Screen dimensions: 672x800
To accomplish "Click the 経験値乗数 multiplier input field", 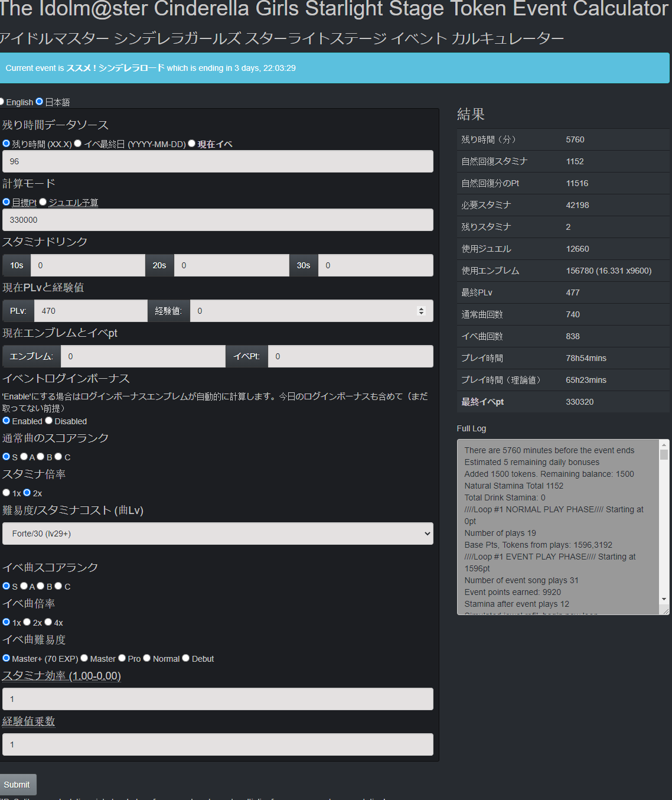I will click(218, 744).
